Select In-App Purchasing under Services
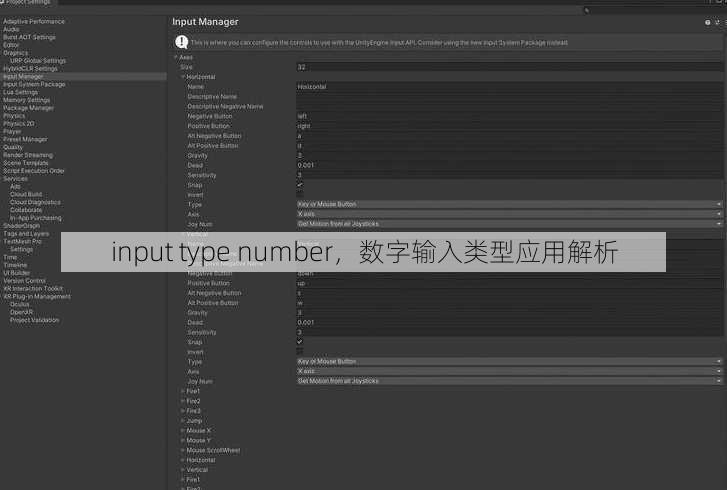This screenshot has height=490, width=727. click(x=36, y=218)
